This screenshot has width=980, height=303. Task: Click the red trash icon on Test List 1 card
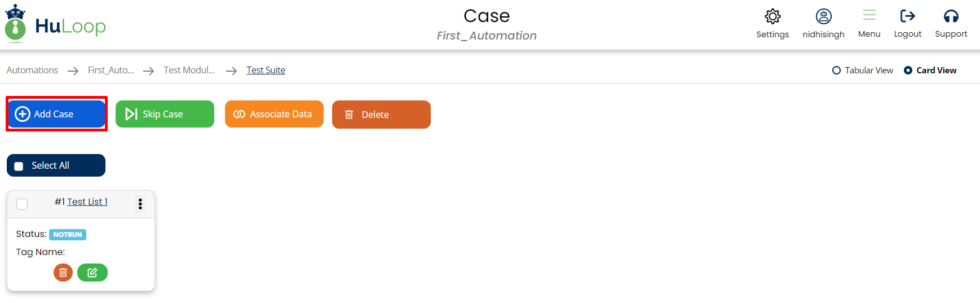point(63,273)
